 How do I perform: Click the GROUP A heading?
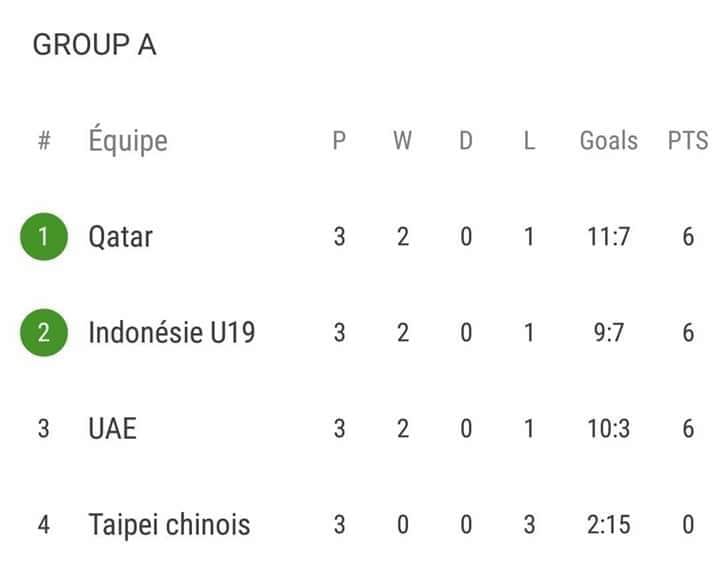click(94, 45)
